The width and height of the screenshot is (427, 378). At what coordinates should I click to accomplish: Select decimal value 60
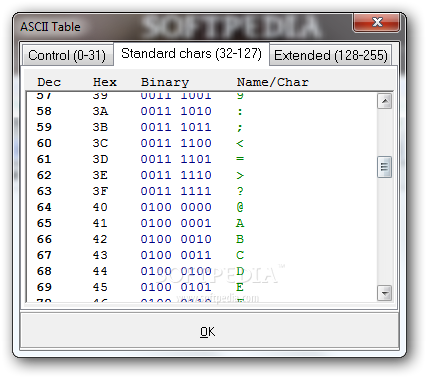(44, 143)
